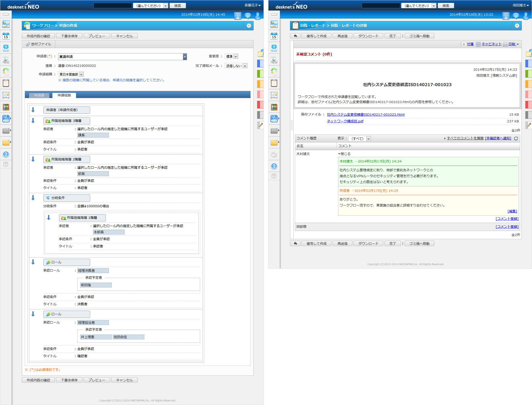Open the 申請書 combo box dropdown arrow
The image size is (532, 405).
tap(185, 57)
